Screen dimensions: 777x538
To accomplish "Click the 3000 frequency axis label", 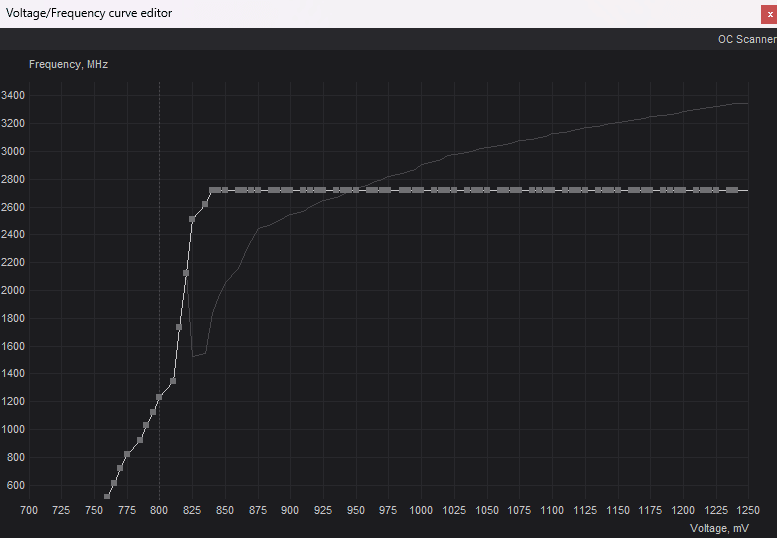I will [x=13, y=151].
